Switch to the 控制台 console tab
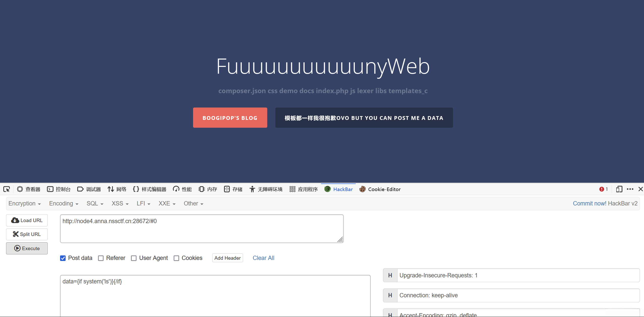The image size is (644, 317). [x=59, y=189]
